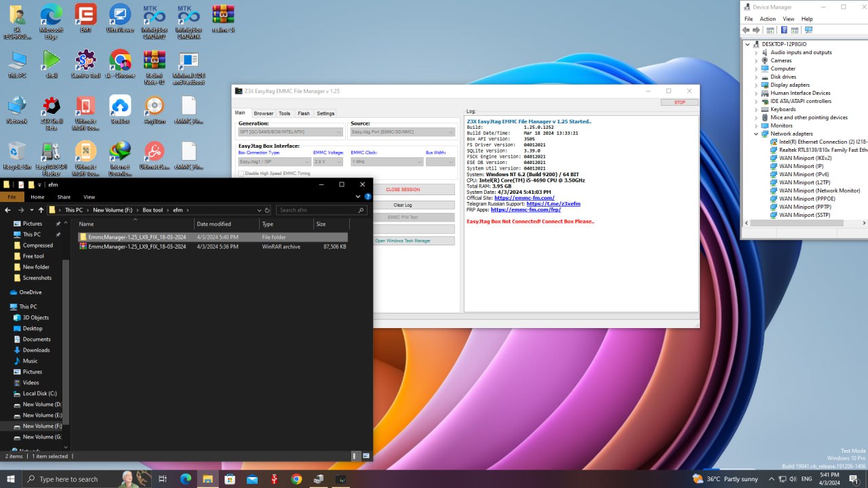The width and height of the screenshot is (868, 488).
Task: Launch UltraViewer from the desktop
Action: pos(120,18)
